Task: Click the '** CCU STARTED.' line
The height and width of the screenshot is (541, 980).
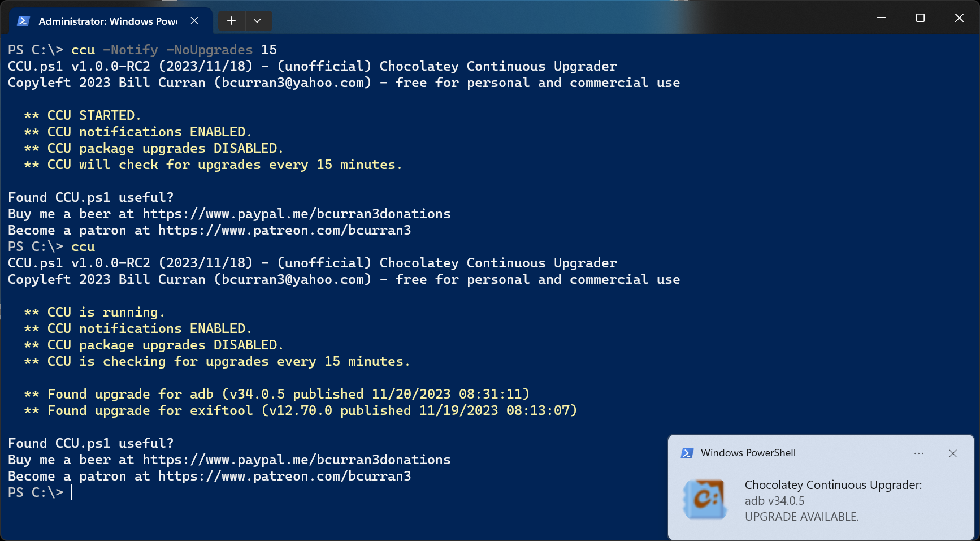Action: coord(83,115)
